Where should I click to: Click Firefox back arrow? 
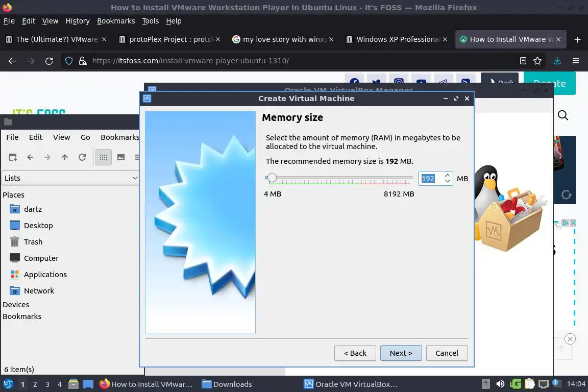pos(12,61)
